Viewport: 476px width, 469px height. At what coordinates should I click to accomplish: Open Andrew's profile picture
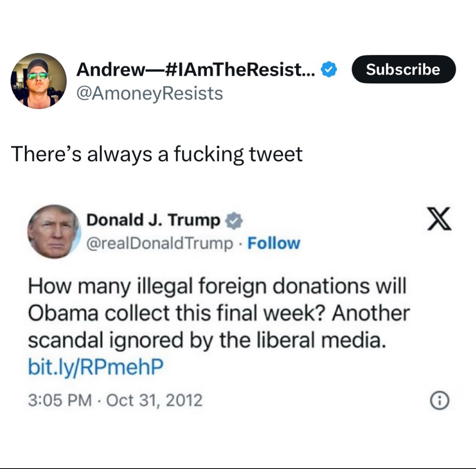[39, 81]
